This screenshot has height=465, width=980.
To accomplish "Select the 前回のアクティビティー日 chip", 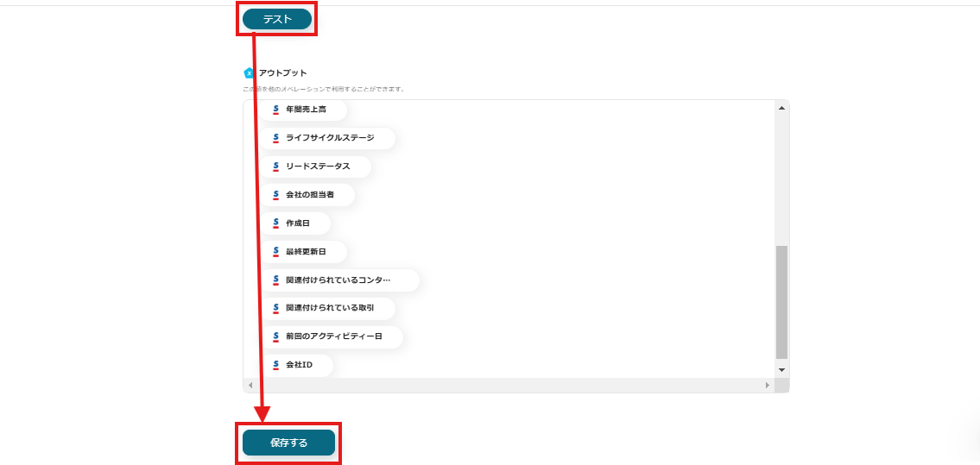I will [x=333, y=336].
